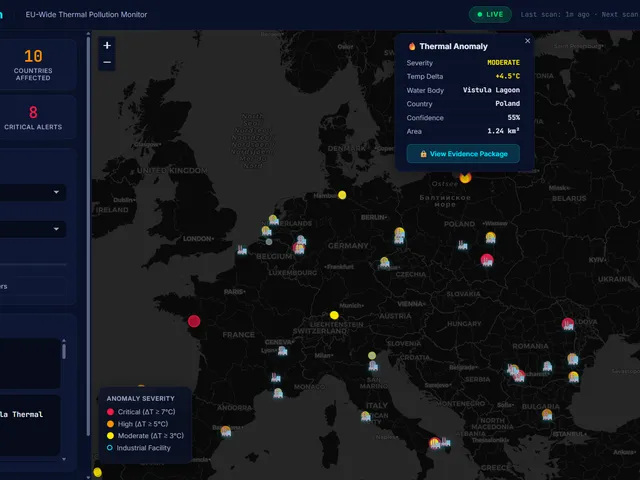Screen dimensions: 640x480
Task: Select the industrial facility icon west of Belgium
Action: point(242,250)
